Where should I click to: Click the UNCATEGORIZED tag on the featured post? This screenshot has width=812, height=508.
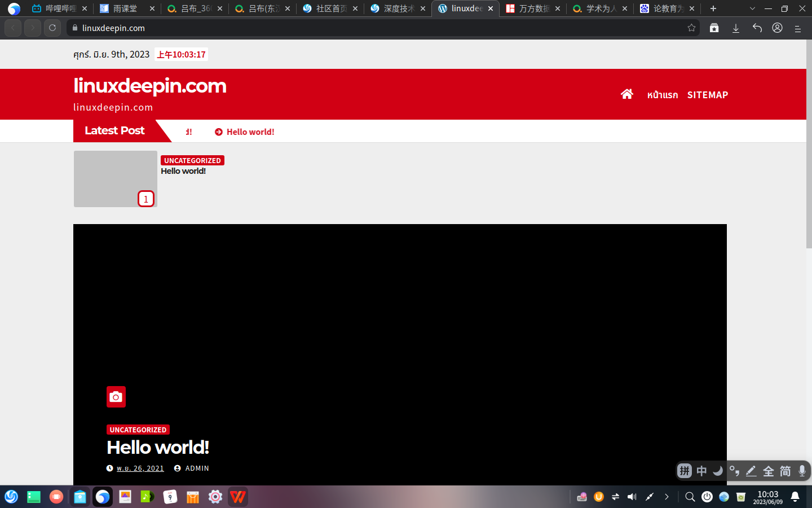coord(138,430)
